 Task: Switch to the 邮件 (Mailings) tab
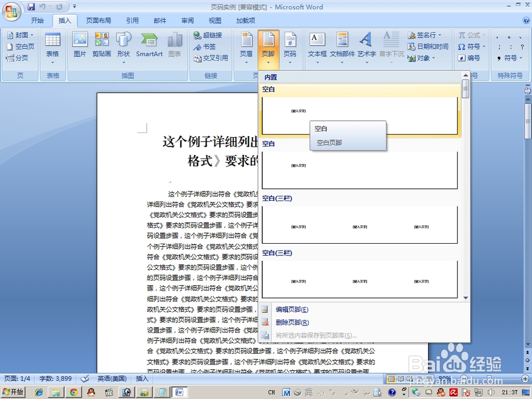(x=160, y=21)
